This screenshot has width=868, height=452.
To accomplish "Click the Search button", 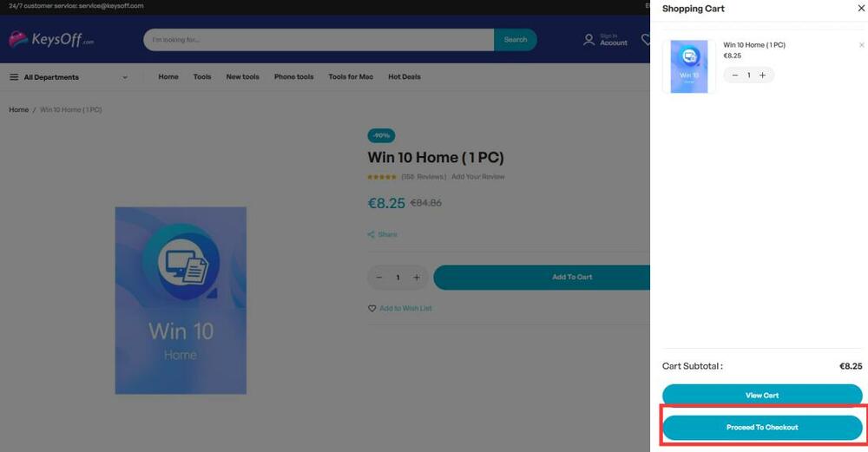I will click(x=516, y=40).
